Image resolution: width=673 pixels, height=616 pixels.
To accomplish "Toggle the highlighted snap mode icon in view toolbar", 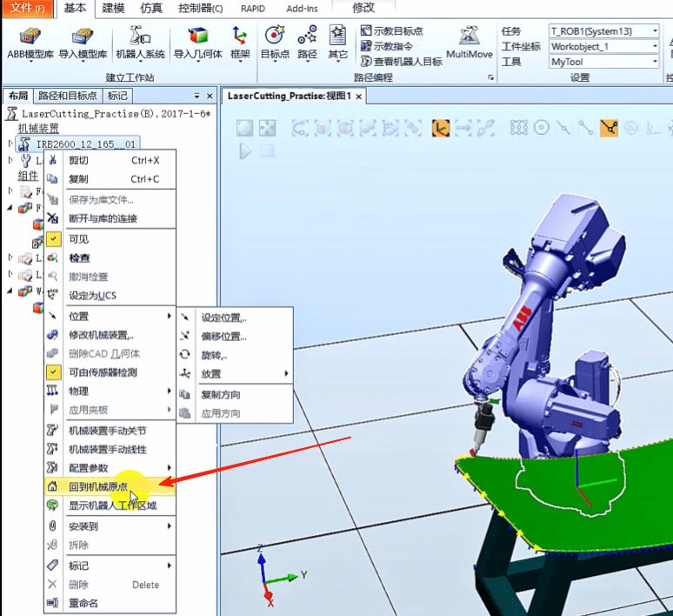I will click(x=609, y=128).
